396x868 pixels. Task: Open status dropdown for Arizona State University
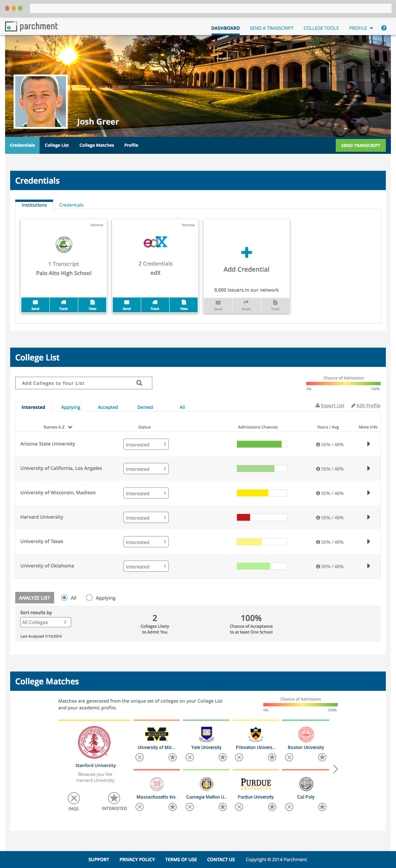point(146,445)
